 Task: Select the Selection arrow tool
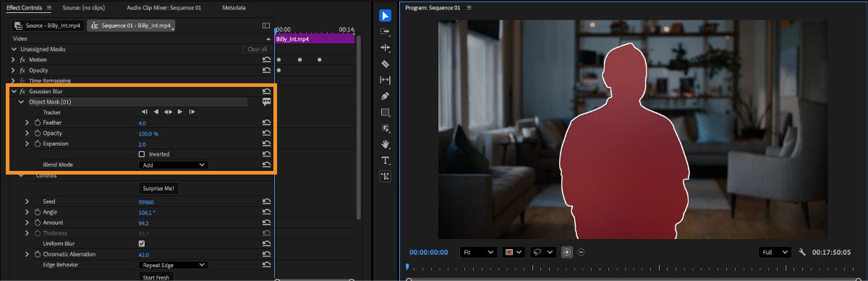[x=386, y=15]
